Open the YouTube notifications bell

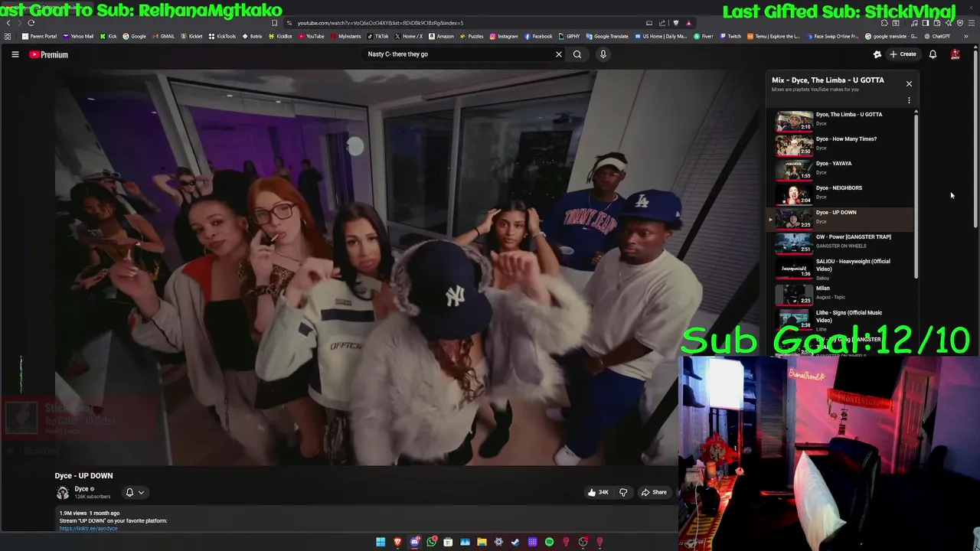pyautogui.click(x=933, y=54)
